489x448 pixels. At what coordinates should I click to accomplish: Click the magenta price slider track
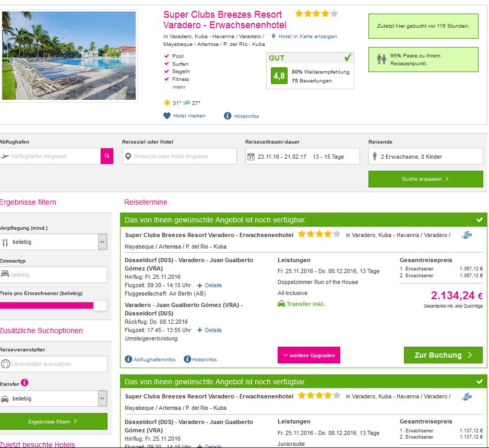(47, 305)
